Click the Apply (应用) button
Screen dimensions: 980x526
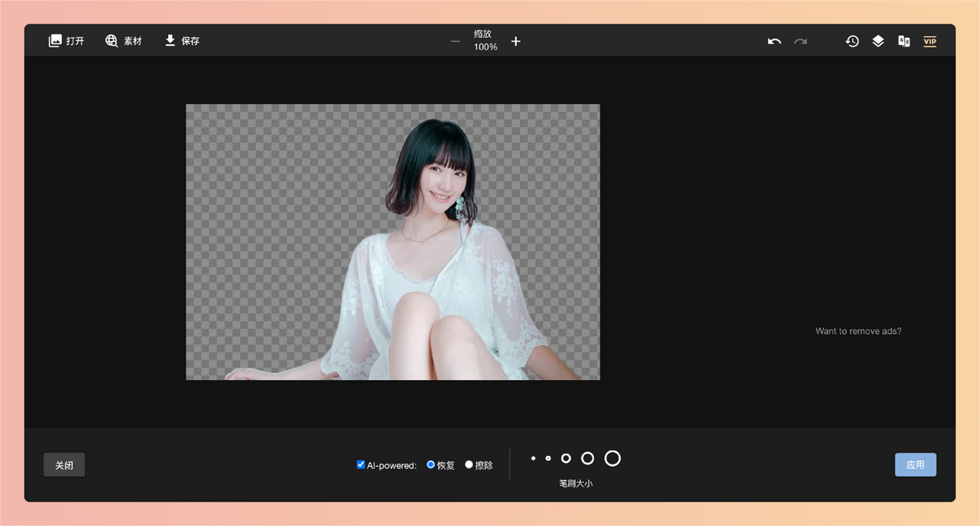pos(915,465)
